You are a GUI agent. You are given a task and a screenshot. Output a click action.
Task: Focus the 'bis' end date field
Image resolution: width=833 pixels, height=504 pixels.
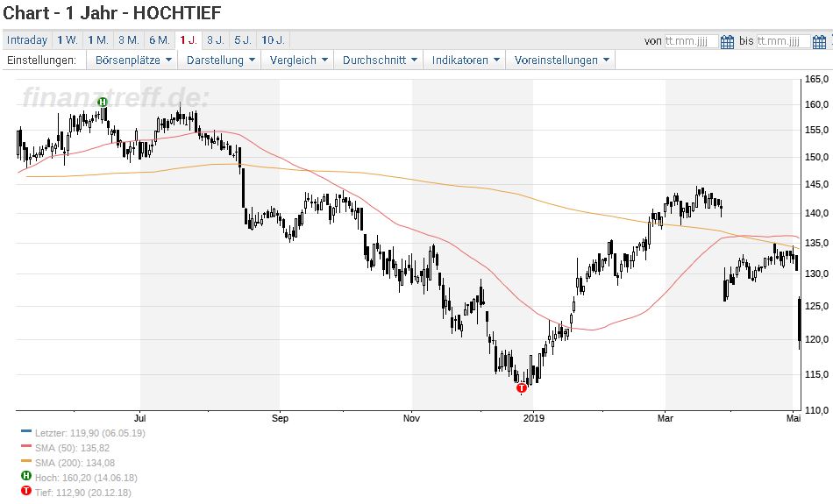[783, 41]
